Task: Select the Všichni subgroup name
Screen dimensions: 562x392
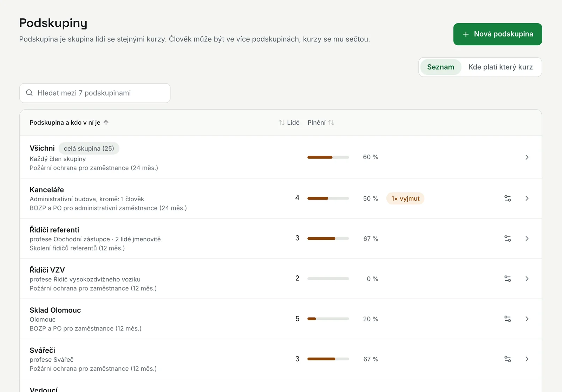Action: coord(42,148)
